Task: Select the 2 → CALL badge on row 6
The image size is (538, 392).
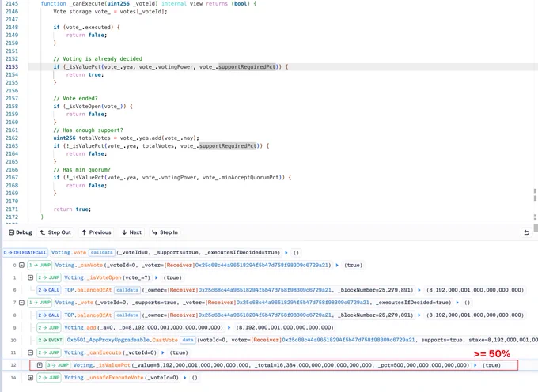Action: click(49, 290)
